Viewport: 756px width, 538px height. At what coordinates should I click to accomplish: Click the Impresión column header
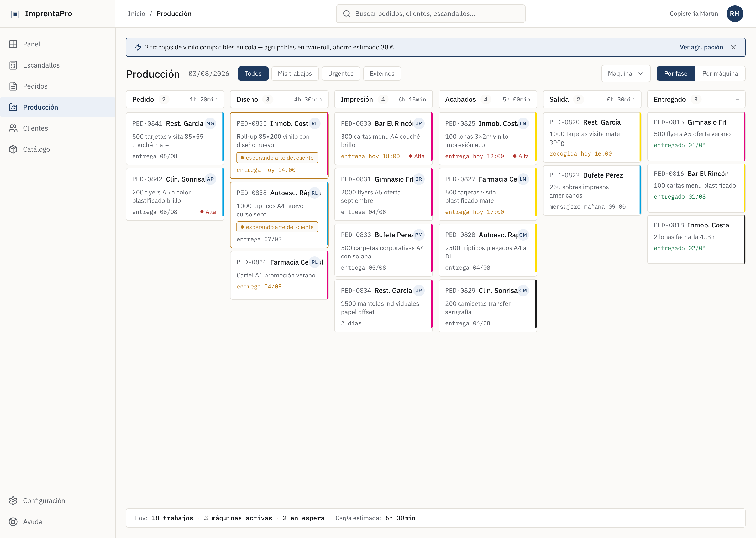click(x=383, y=99)
